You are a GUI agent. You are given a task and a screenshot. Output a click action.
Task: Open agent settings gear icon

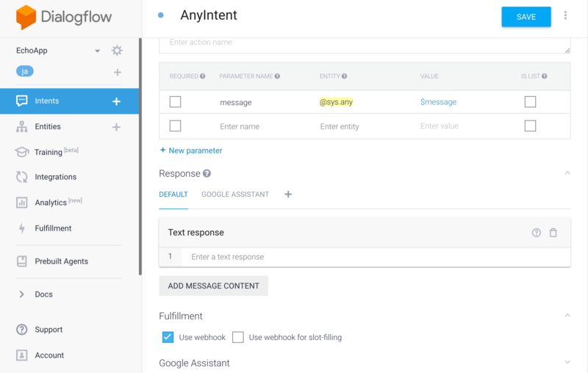pyautogui.click(x=117, y=51)
